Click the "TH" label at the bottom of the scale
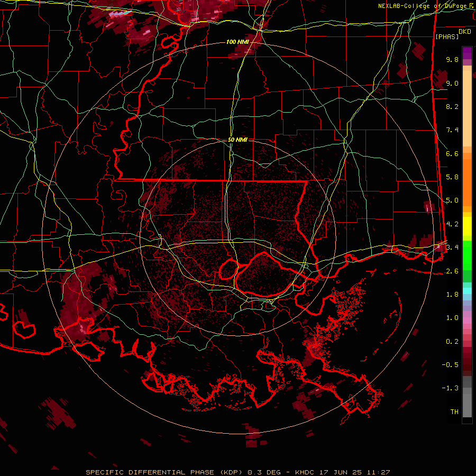Viewport: 476px width, 476px height. click(454, 412)
